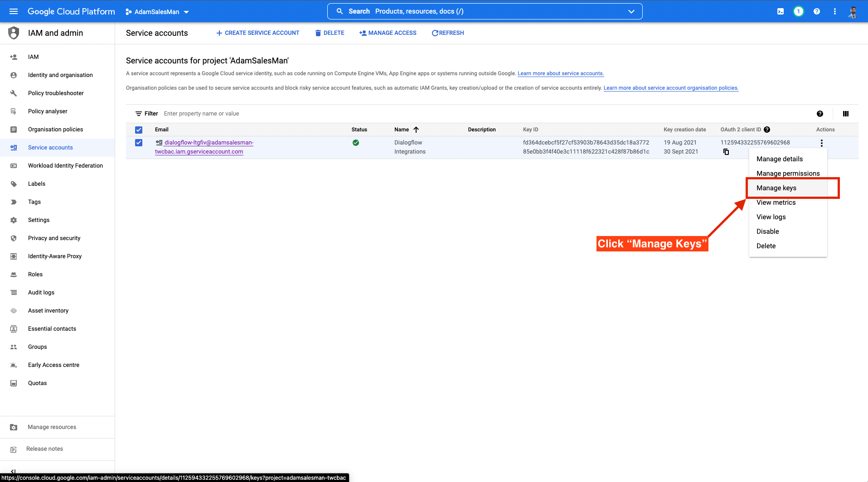Collapse the left navigation panel
The image size is (868, 482).
[13, 472]
